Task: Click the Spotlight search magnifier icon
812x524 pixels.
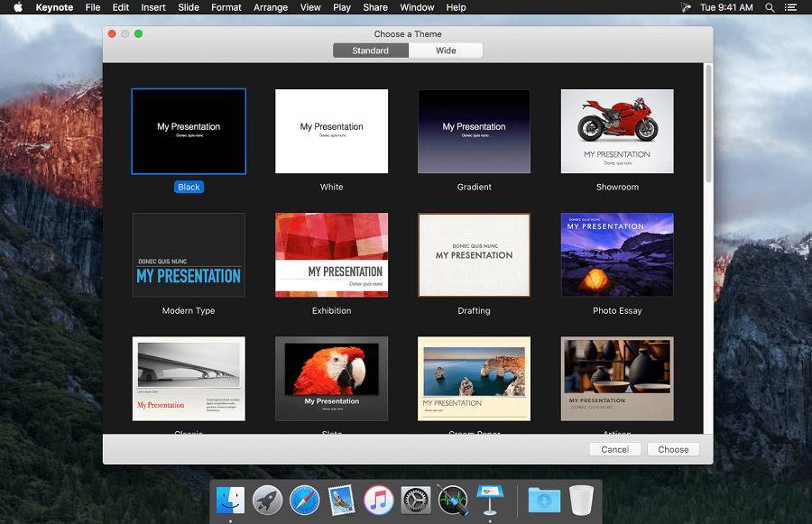Action: coord(770,7)
